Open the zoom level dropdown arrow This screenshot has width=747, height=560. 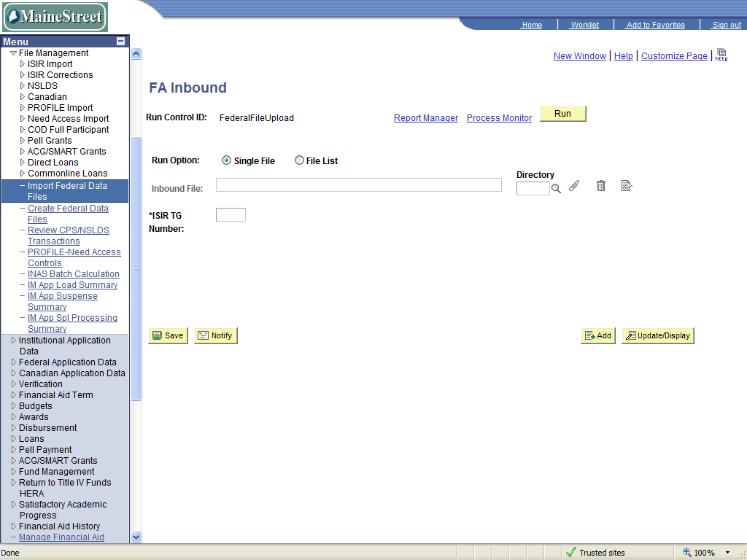(x=727, y=553)
